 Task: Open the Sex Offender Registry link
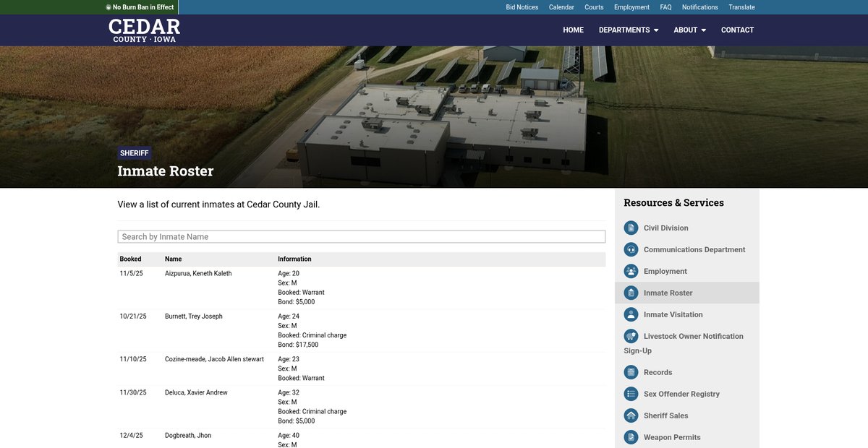(x=681, y=394)
